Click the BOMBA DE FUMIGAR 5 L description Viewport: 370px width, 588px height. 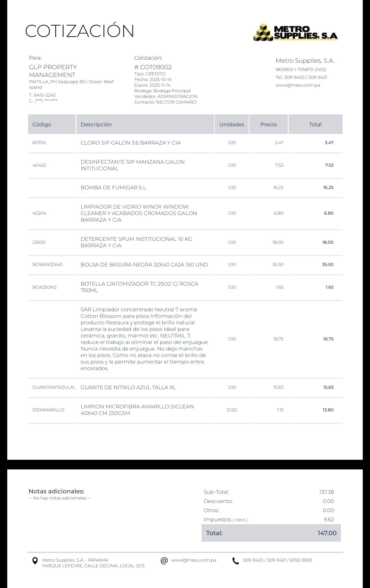[x=113, y=188]
